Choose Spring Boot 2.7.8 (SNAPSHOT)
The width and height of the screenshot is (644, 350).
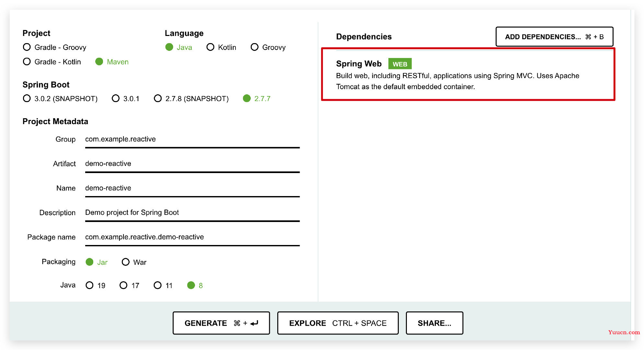[x=191, y=99]
